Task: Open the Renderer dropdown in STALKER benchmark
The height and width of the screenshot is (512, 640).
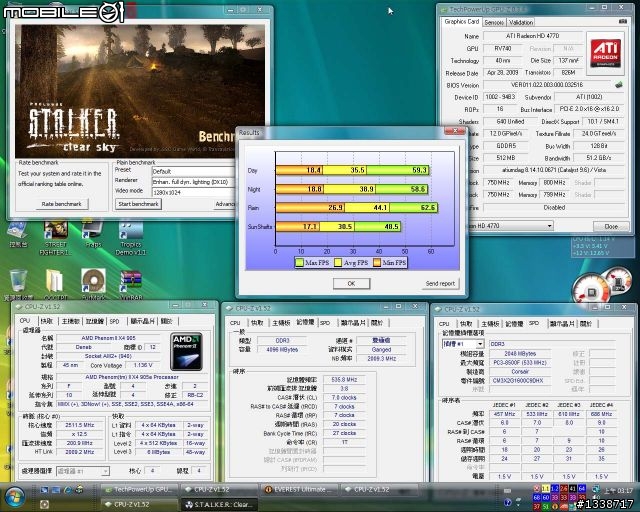Action: coord(193,182)
